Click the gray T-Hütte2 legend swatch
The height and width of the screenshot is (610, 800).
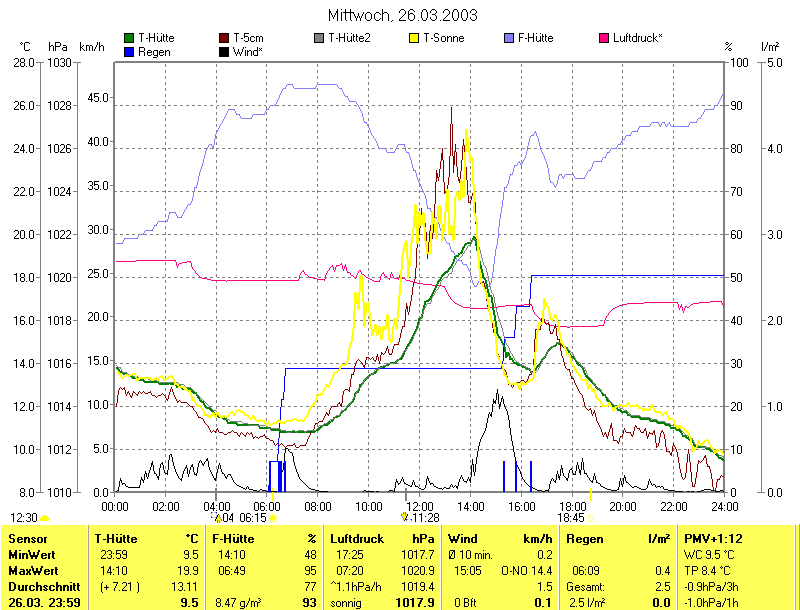(319, 38)
